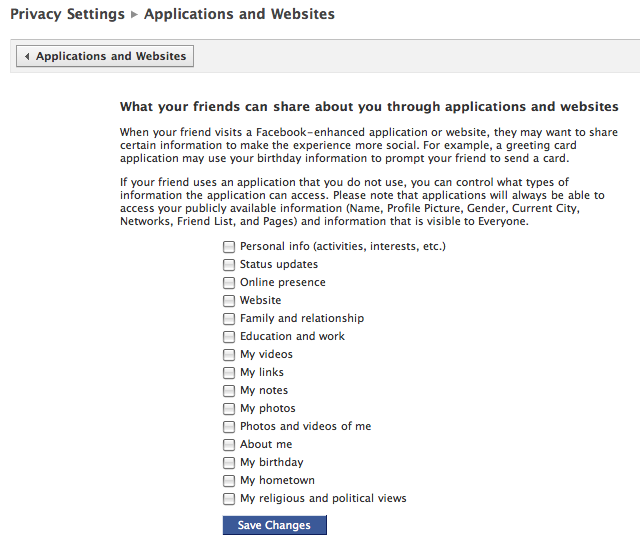Open Privacy Settings breadcrumb link
Screen dimensions: 640x545
[x=67, y=15]
